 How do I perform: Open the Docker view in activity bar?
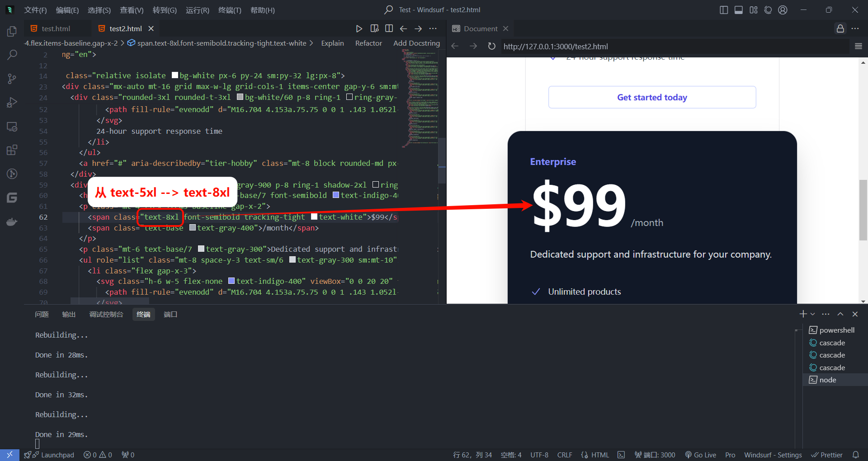[12, 222]
